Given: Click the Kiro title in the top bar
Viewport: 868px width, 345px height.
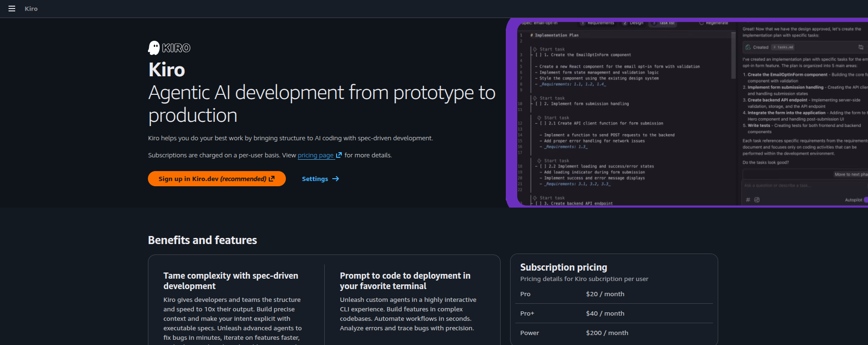Looking at the screenshot, I should tap(31, 9).
